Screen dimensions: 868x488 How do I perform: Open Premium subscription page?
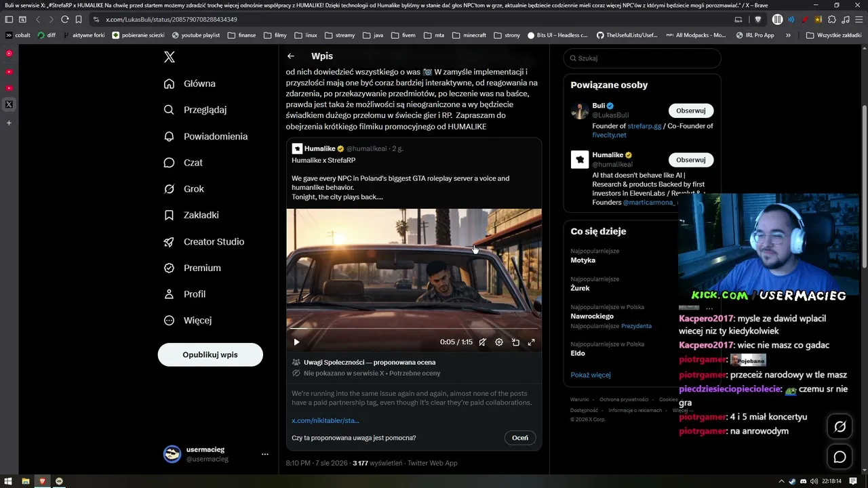tap(192, 268)
